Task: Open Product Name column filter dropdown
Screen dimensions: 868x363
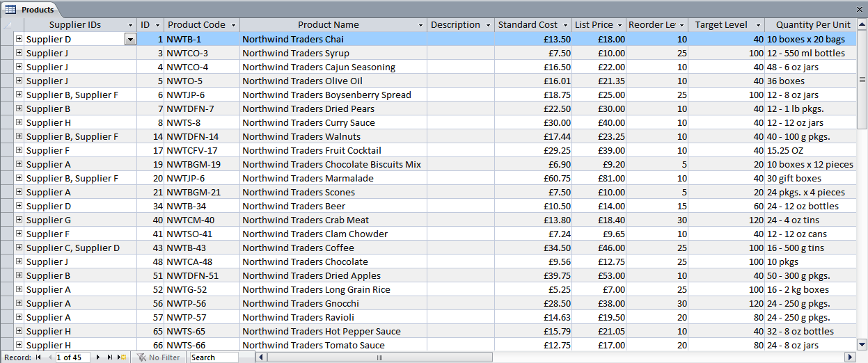Action: pyautogui.click(x=420, y=25)
